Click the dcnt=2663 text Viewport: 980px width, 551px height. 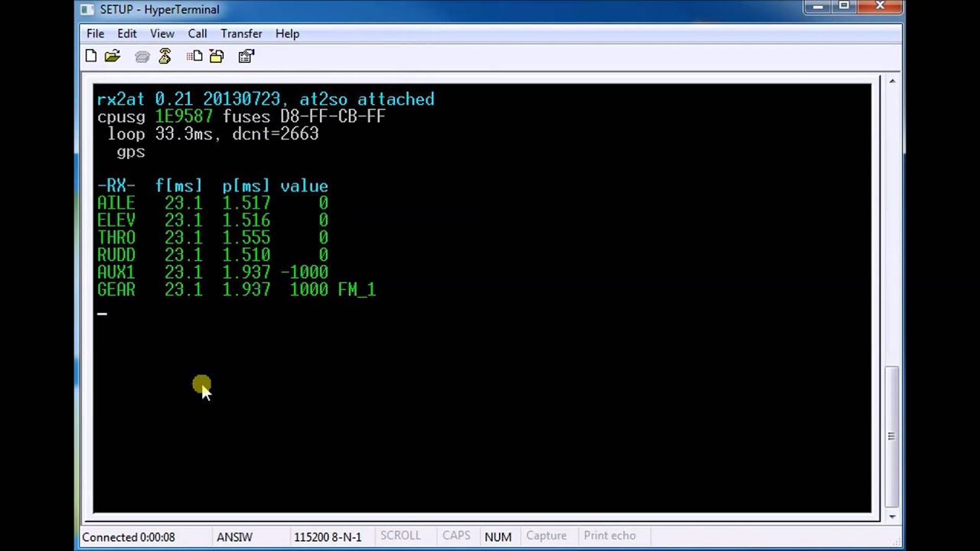tap(275, 134)
